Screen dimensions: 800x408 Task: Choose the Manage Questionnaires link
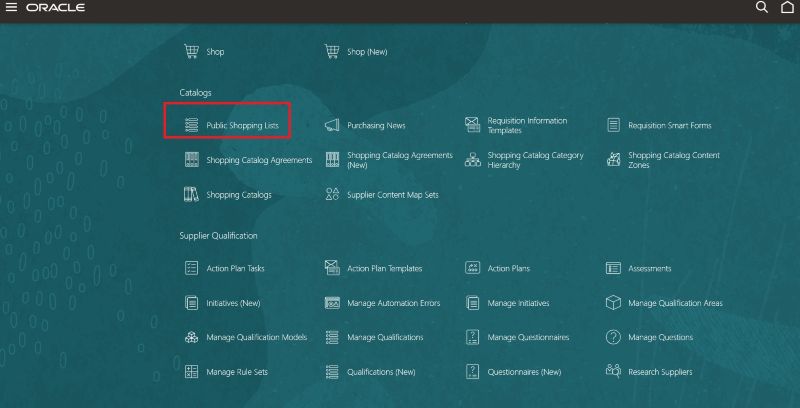pyautogui.click(x=528, y=337)
